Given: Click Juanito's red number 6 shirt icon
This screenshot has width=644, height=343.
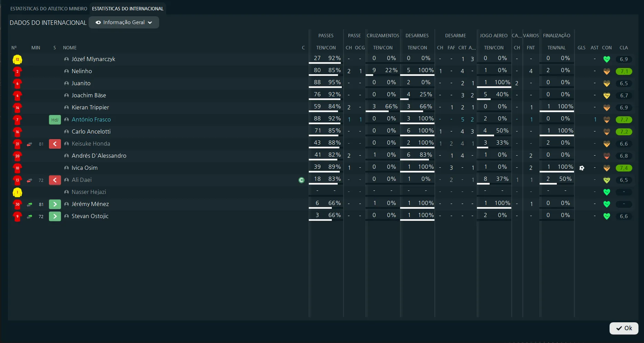Looking at the screenshot, I should [17, 84].
